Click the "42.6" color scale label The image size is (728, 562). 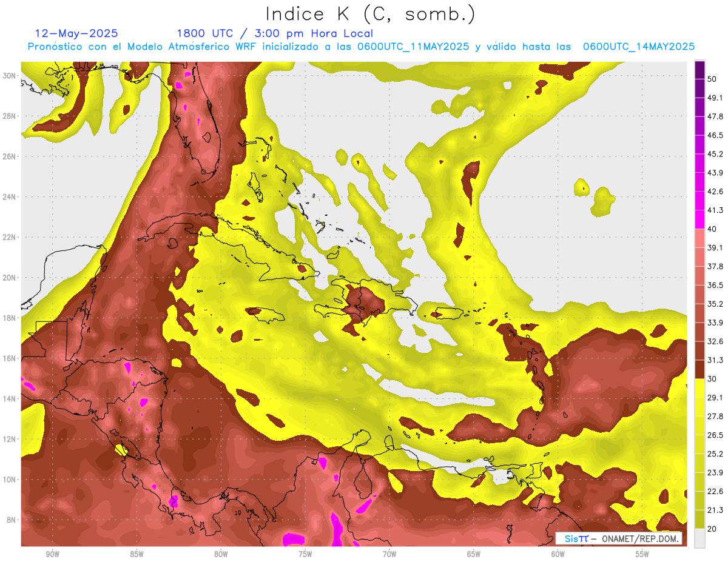pos(715,192)
